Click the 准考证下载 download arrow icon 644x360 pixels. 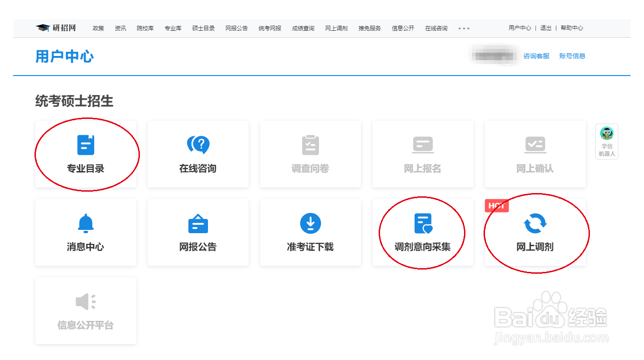pos(311,223)
